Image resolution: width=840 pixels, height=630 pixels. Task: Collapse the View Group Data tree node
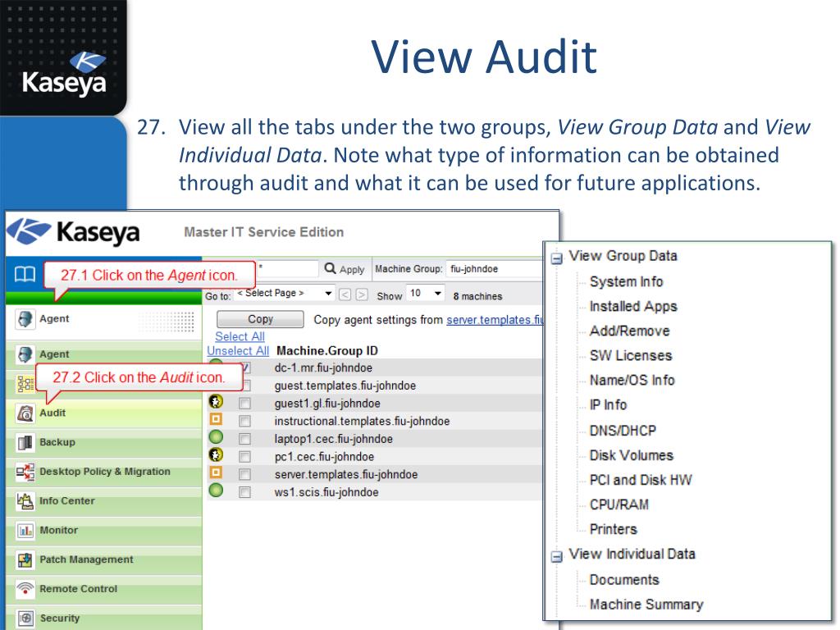[x=557, y=258]
